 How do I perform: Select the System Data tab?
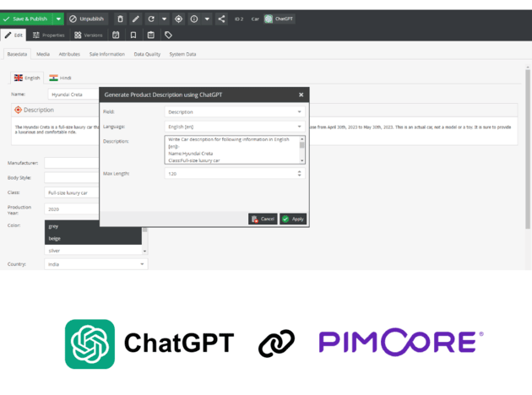coord(182,54)
